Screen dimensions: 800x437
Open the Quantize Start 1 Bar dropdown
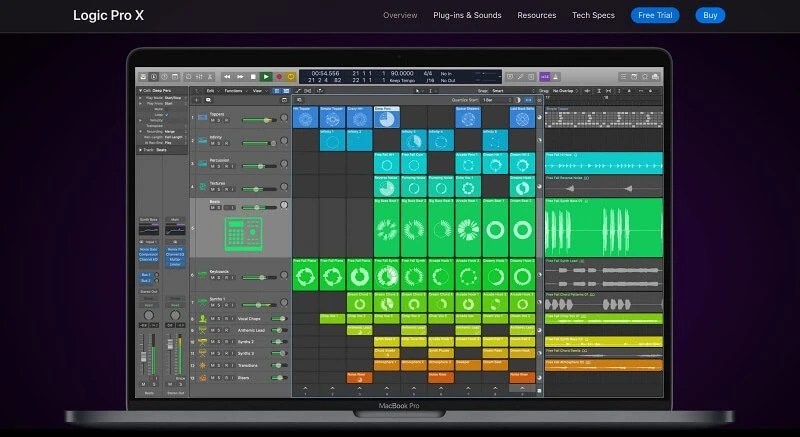495,100
